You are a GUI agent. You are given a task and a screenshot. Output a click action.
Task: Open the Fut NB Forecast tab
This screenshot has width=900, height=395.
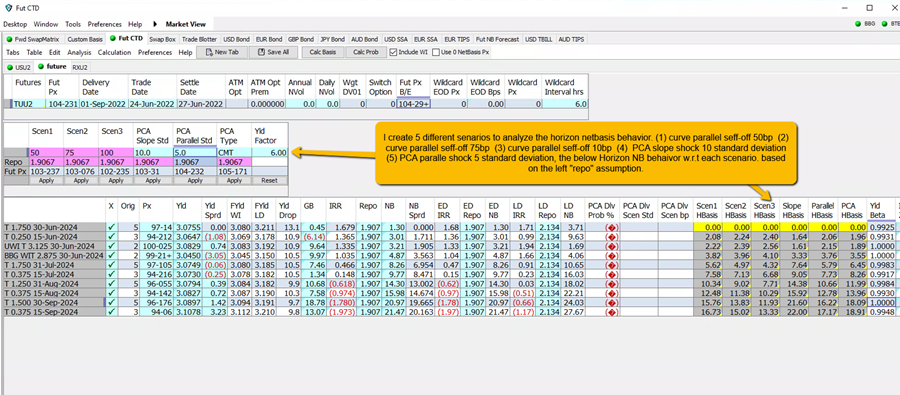[497, 40]
